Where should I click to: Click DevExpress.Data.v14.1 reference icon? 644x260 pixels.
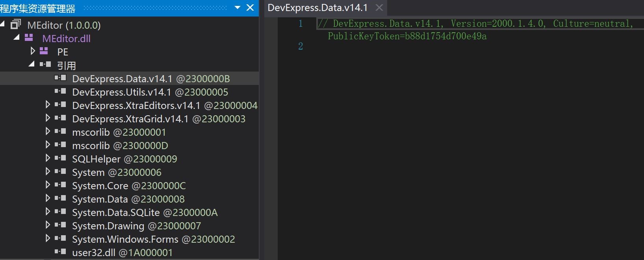point(60,78)
